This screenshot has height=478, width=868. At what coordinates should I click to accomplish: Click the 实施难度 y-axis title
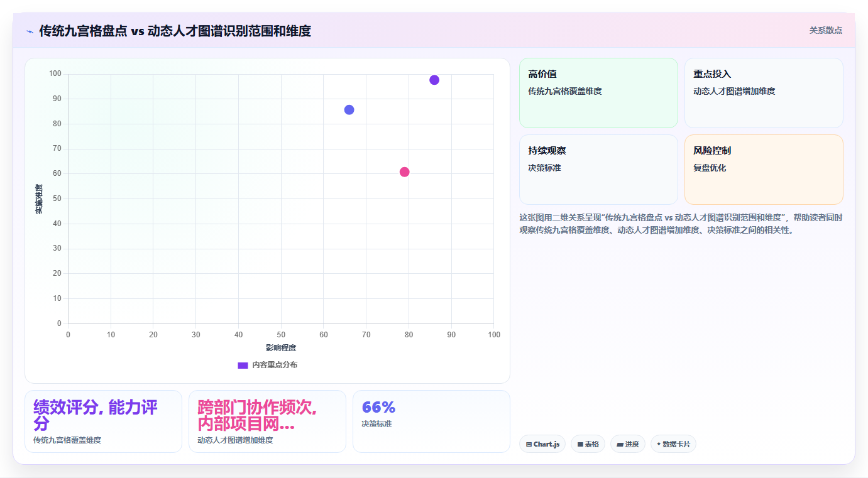(39, 199)
